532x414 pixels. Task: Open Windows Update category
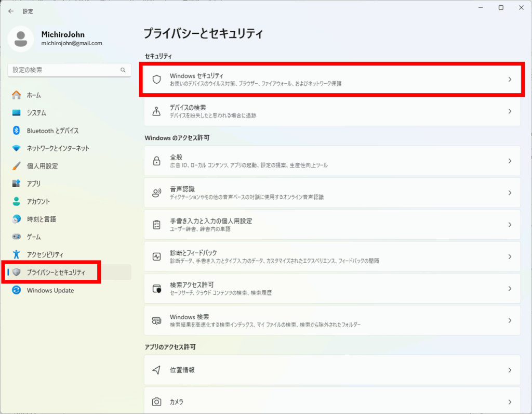(x=69, y=290)
